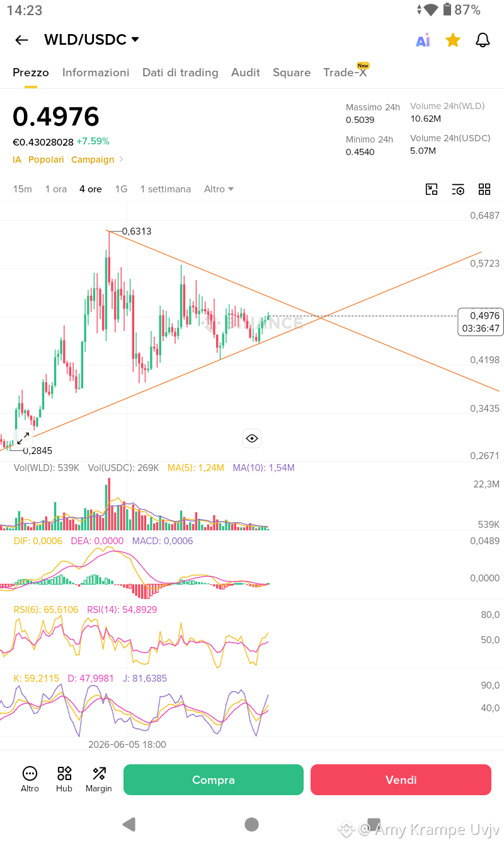
Task: Expand tags with the chevron arrow
Action: [x=122, y=160]
